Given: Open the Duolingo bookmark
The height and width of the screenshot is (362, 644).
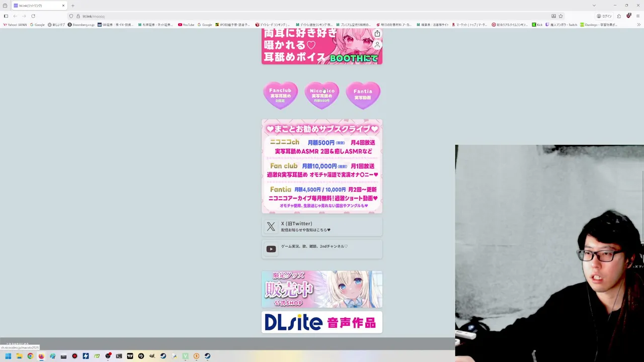Looking at the screenshot, I should (x=599, y=25).
